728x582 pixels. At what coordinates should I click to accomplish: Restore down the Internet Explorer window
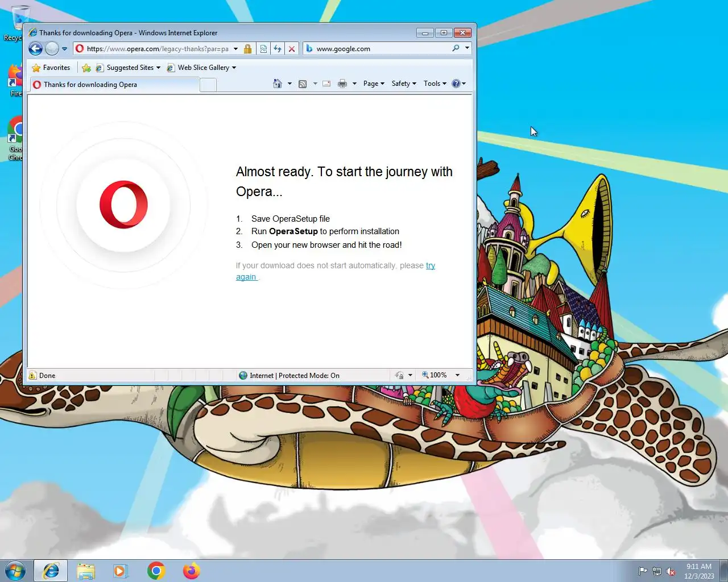click(444, 32)
